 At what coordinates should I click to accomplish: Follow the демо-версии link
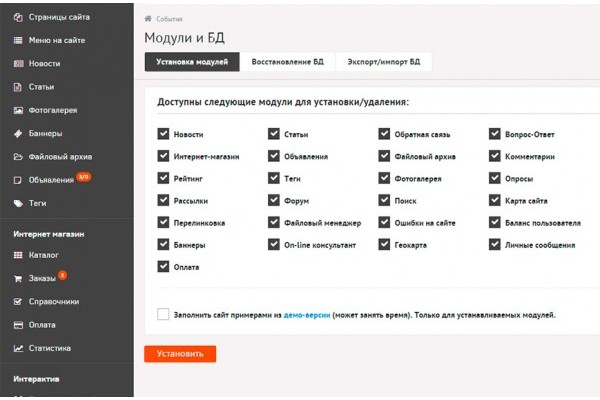(307, 315)
